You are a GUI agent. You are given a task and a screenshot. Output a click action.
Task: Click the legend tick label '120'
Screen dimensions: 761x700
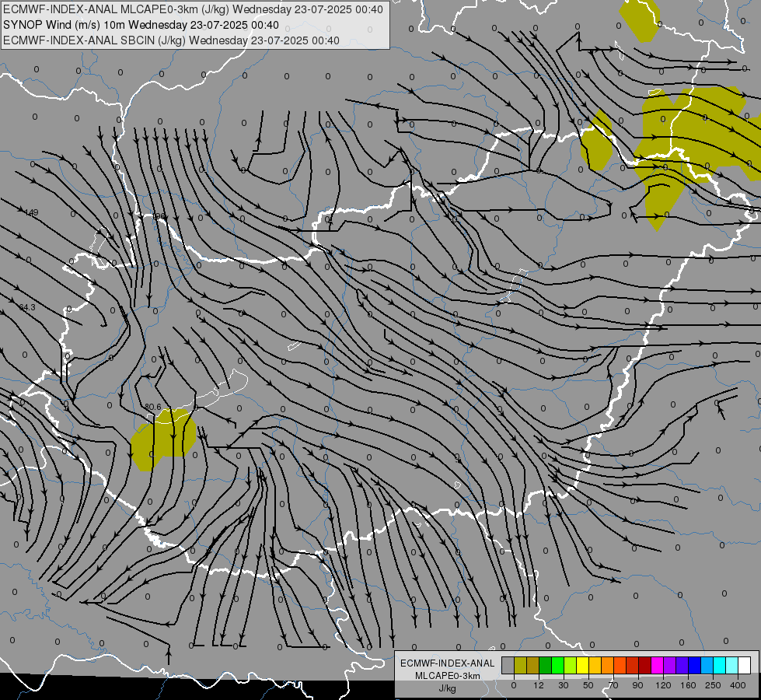point(663,685)
